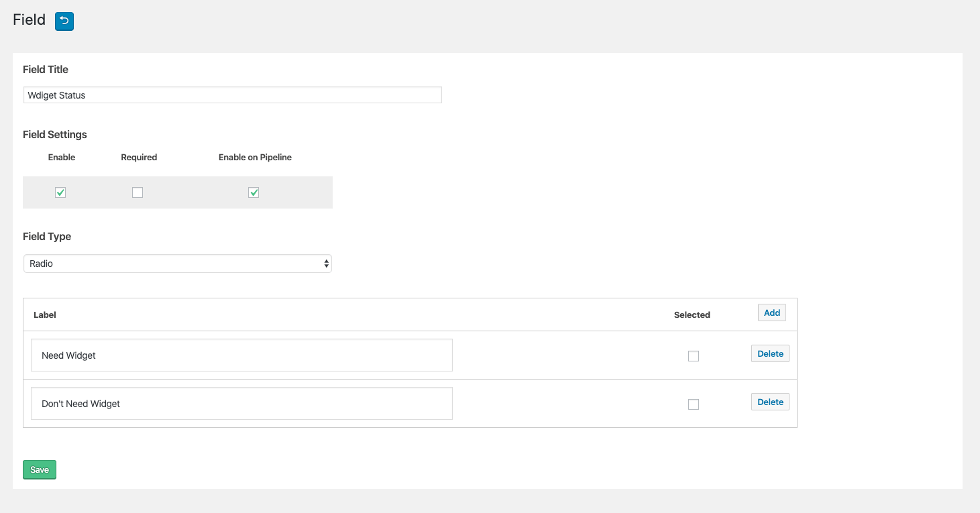Tick the Required checkbox

coord(138,192)
